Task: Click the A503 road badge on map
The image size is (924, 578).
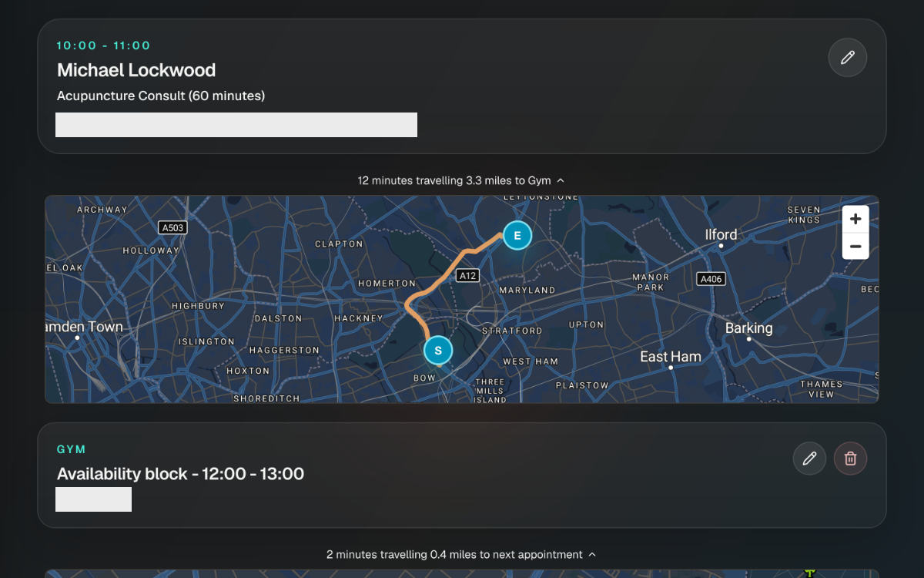Action: [172, 228]
